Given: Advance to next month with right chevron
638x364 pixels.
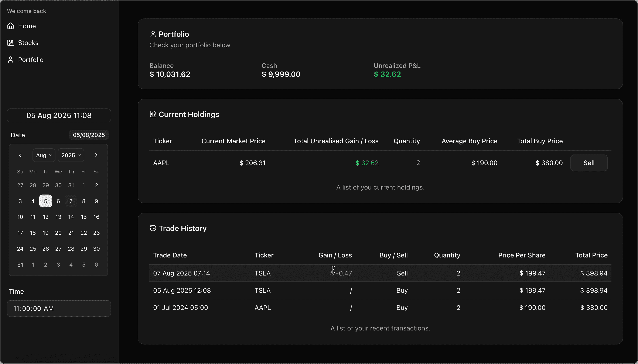Looking at the screenshot, I should pos(96,155).
